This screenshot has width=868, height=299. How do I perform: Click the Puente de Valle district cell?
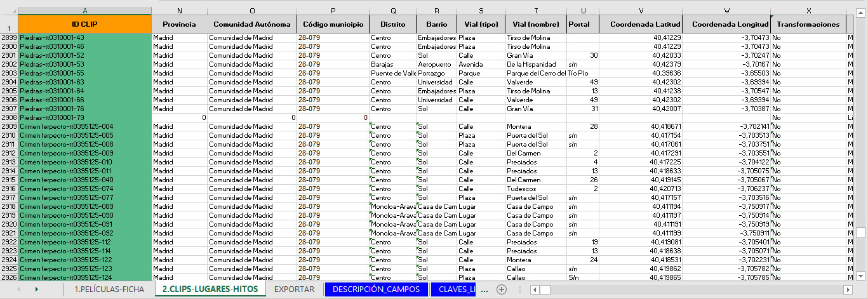pyautogui.click(x=393, y=73)
